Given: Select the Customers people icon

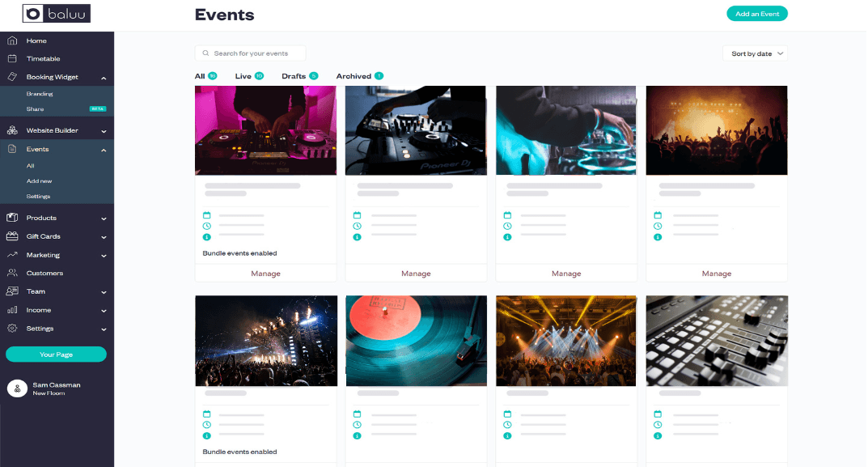Looking at the screenshot, I should (11, 273).
